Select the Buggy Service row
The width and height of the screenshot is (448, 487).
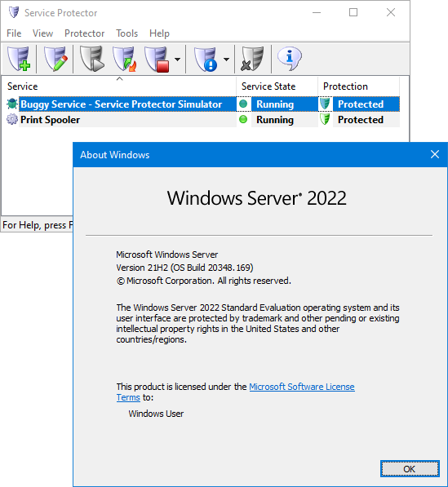(202, 104)
